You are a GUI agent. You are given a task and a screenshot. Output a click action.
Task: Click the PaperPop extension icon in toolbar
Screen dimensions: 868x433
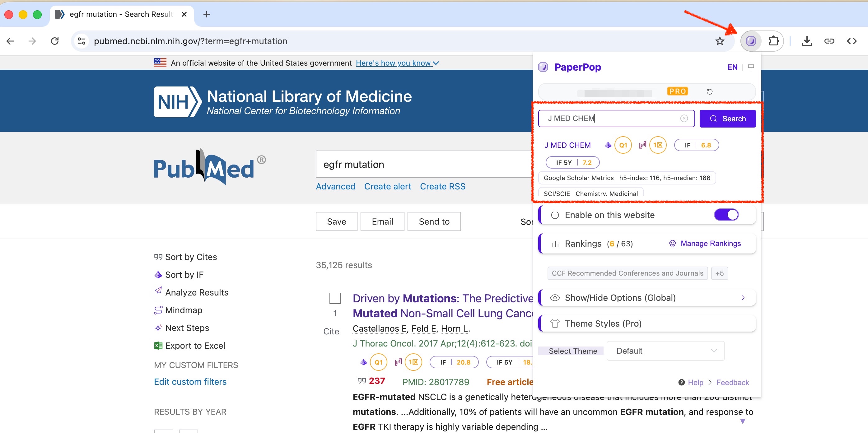click(x=750, y=41)
